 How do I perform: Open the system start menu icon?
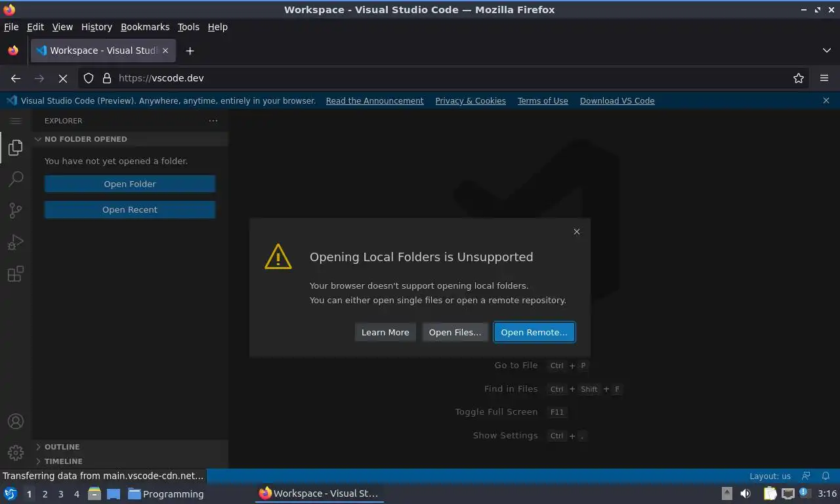pos(10,493)
